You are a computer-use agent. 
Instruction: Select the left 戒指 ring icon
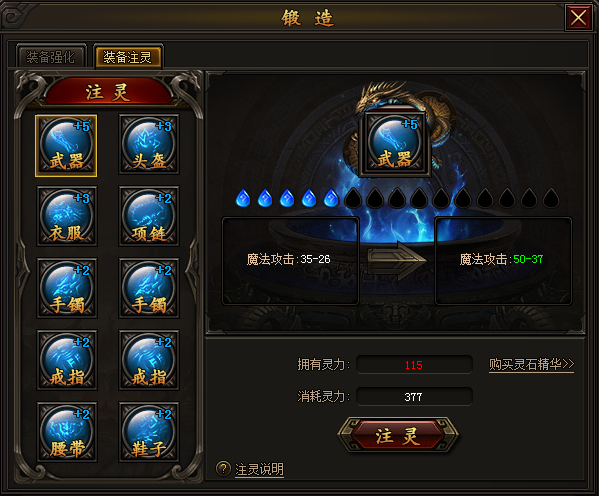pyautogui.click(x=67, y=360)
